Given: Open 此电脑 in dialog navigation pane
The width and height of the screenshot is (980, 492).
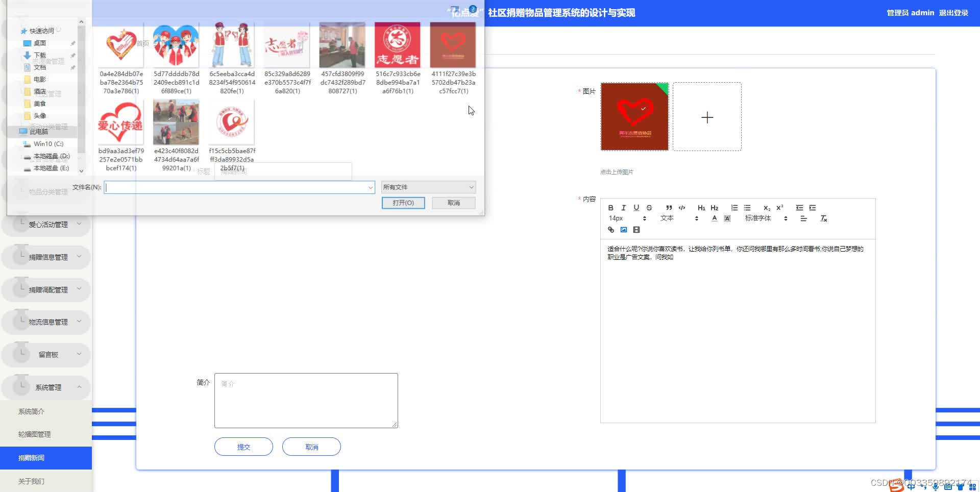Looking at the screenshot, I should point(39,132).
